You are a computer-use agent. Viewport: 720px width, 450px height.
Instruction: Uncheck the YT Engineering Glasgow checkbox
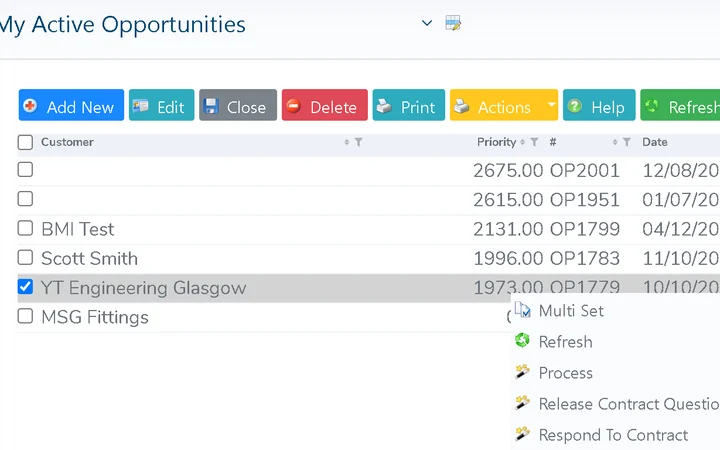25,287
